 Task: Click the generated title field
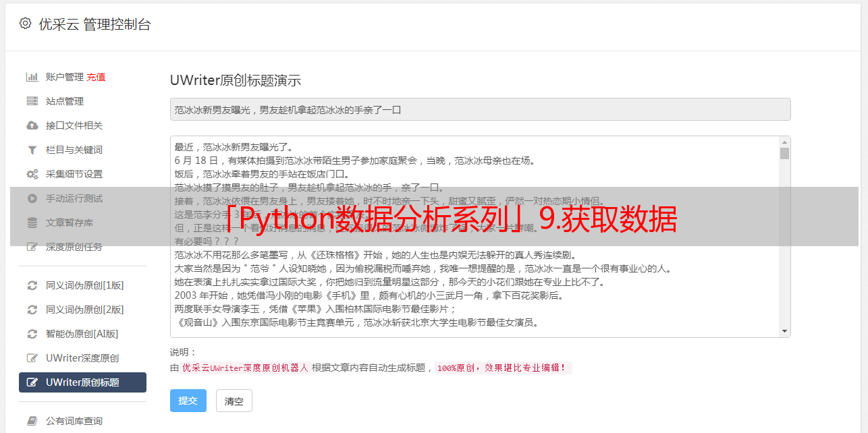click(480, 109)
